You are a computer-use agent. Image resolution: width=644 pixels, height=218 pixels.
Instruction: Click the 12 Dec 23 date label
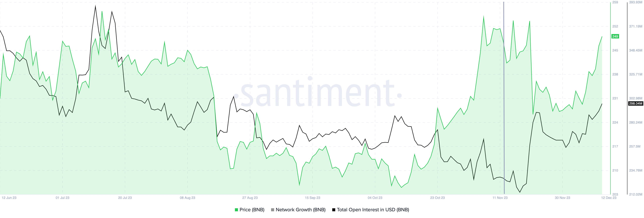click(x=609, y=198)
